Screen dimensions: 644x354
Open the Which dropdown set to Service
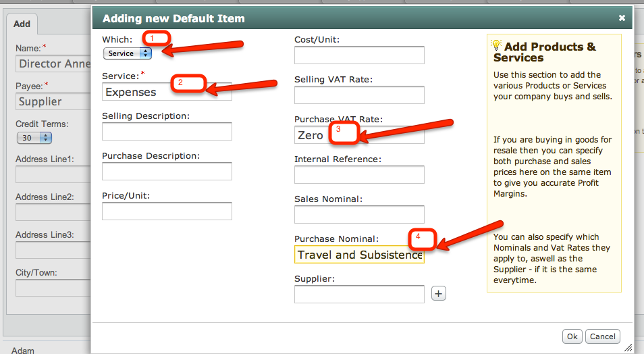click(x=128, y=53)
